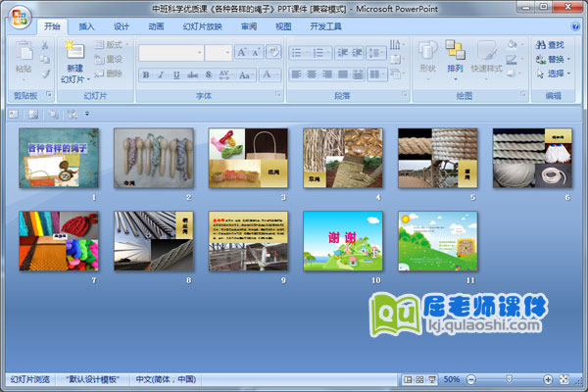Open the font size combo box
The height and width of the screenshot is (392, 588).
pyautogui.click(x=219, y=53)
